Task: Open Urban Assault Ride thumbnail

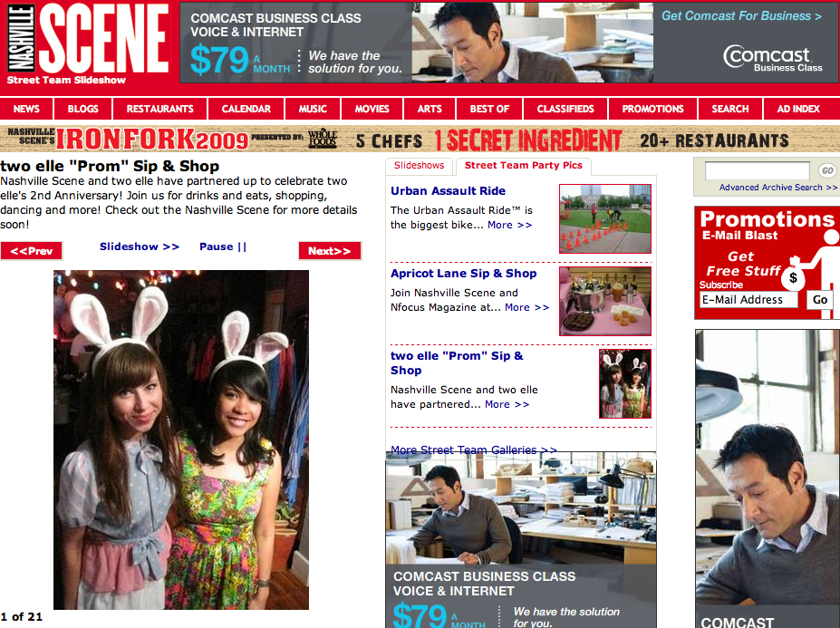Action: pos(605,218)
